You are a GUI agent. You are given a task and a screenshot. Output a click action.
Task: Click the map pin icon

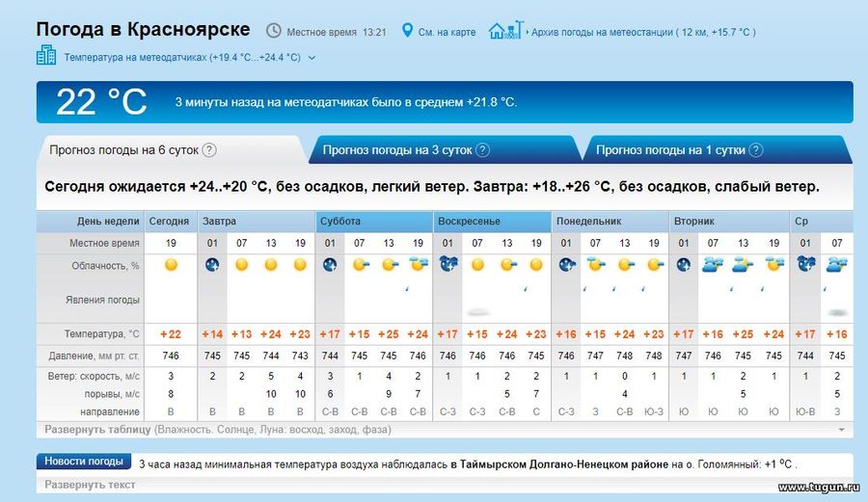point(407,31)
